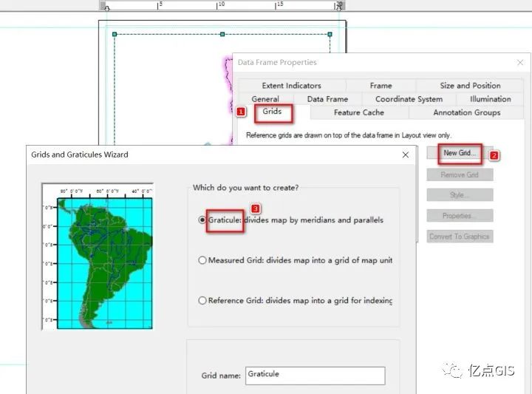532x394 pixels.
Task: Choose the Measured Grid radio option
Action: pyautogui.click(x=202, y=260)
